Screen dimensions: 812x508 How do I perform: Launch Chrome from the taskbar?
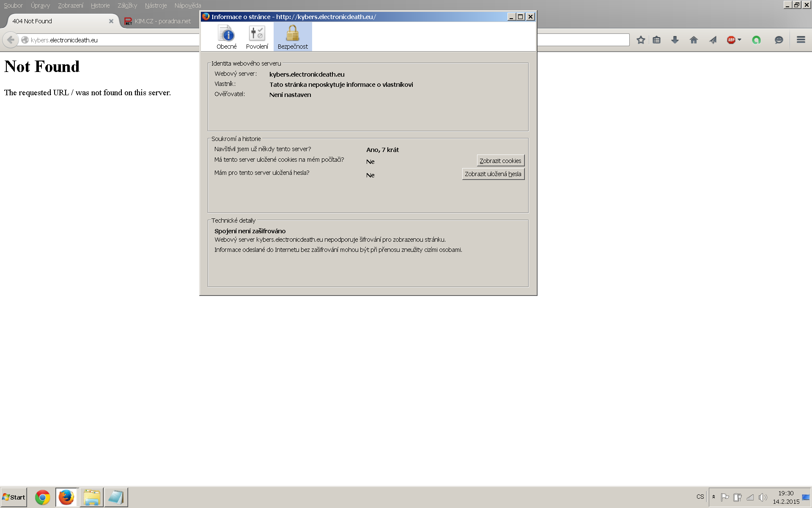[42, 497]
